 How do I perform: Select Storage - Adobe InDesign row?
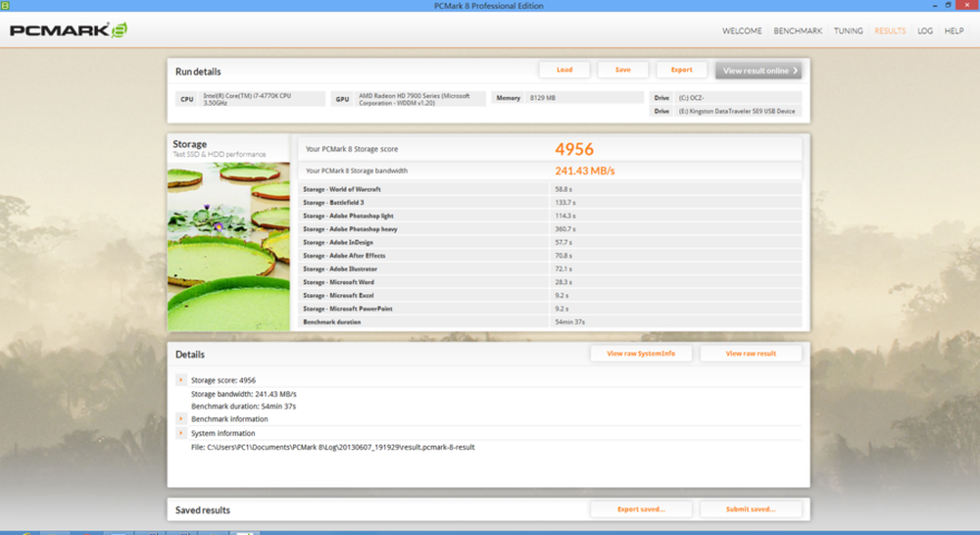[550, 242]
